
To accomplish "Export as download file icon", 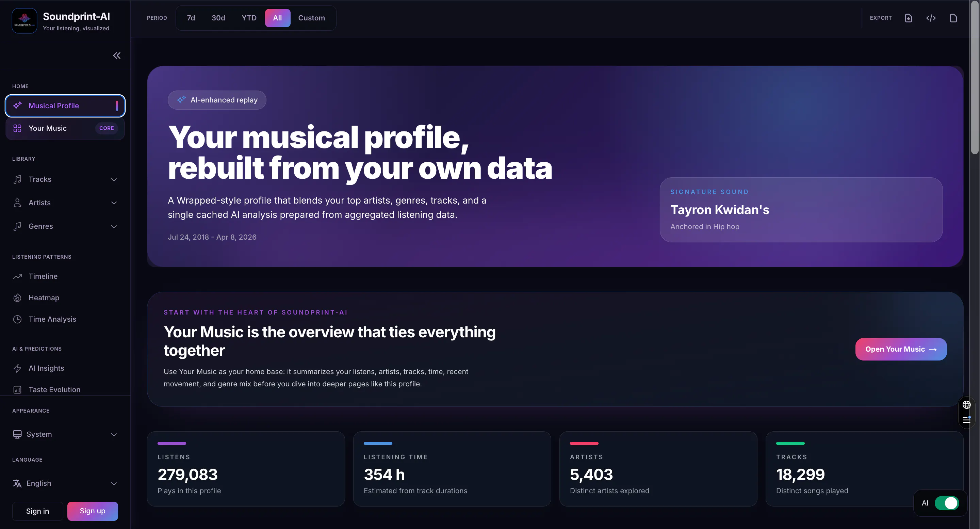I will click(909, 18).
